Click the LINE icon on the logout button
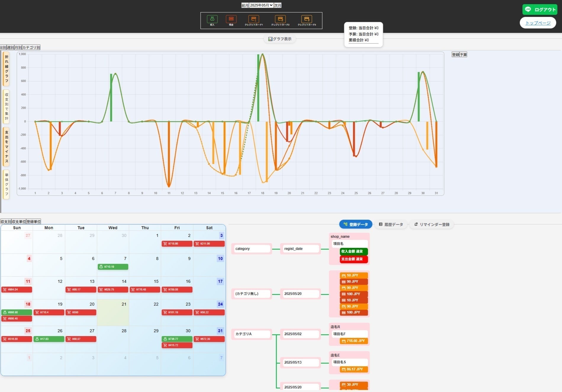This screenshot has height=392, width=562. click(x=528, y=9)
